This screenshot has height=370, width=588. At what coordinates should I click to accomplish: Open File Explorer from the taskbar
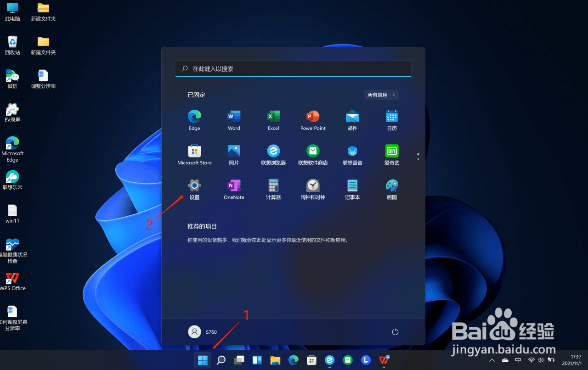coord(275,360)
